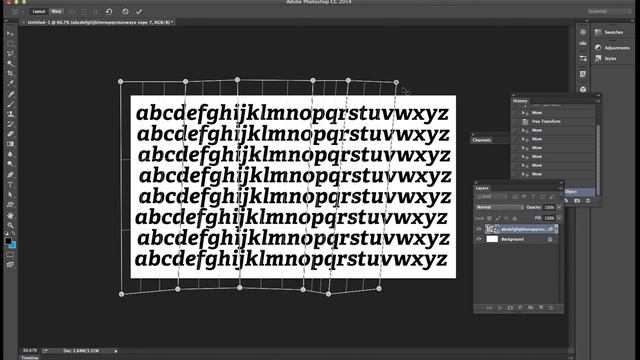Select the Crop tool
The height and width of the screenshot is (360, 640).
11,74
